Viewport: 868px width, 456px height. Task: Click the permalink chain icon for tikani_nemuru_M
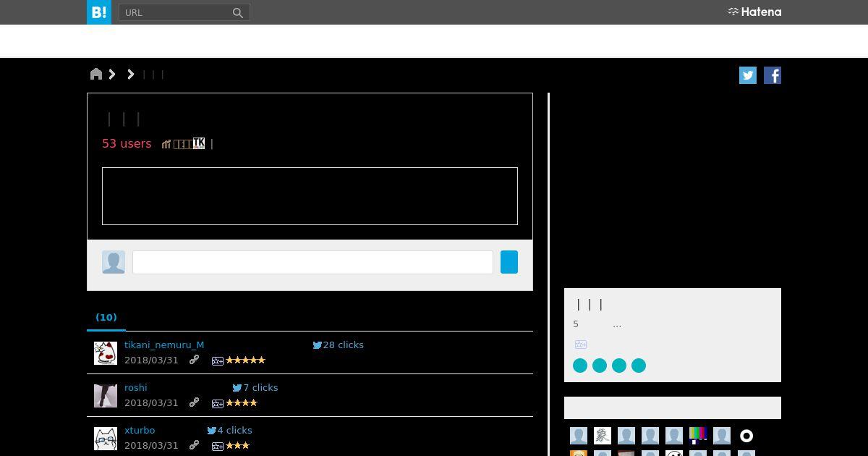(194, 360)
